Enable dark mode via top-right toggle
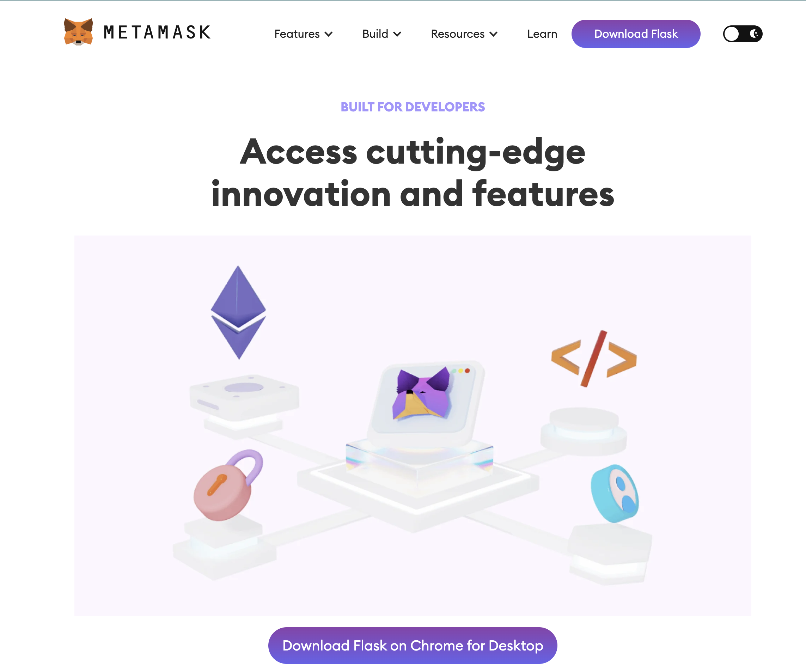 tap(741, 33)
